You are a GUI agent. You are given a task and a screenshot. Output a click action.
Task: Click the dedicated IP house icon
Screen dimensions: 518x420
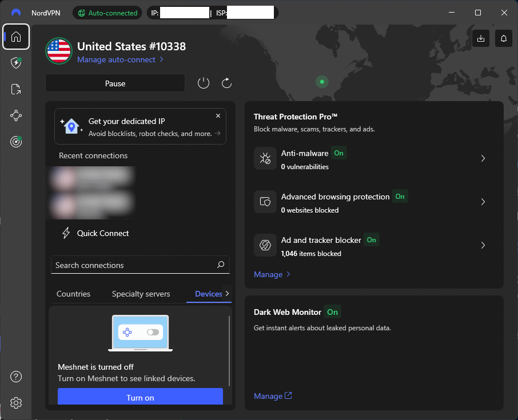(71, 126)
